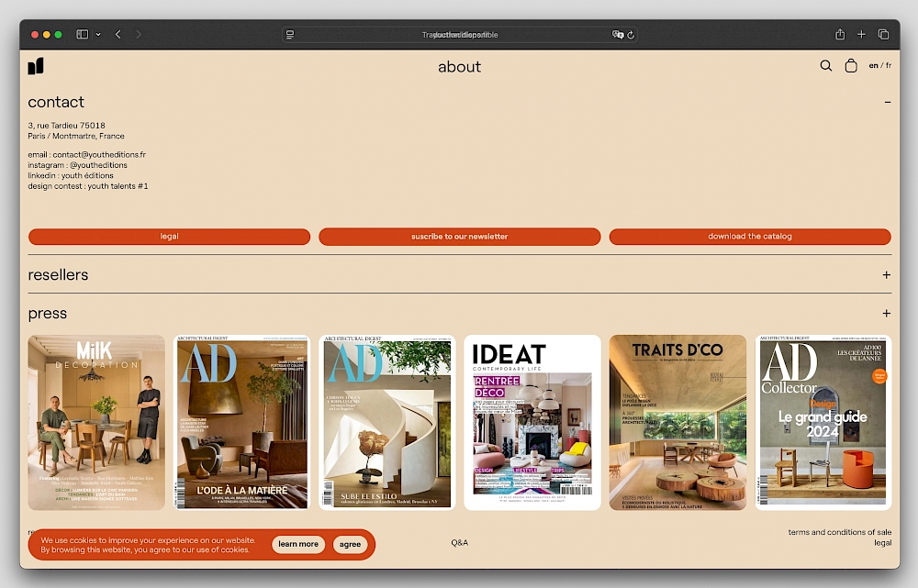The image size is (918, 588).
Task: Open a new tab with plus icon
Action: click(x=861, y=35)
